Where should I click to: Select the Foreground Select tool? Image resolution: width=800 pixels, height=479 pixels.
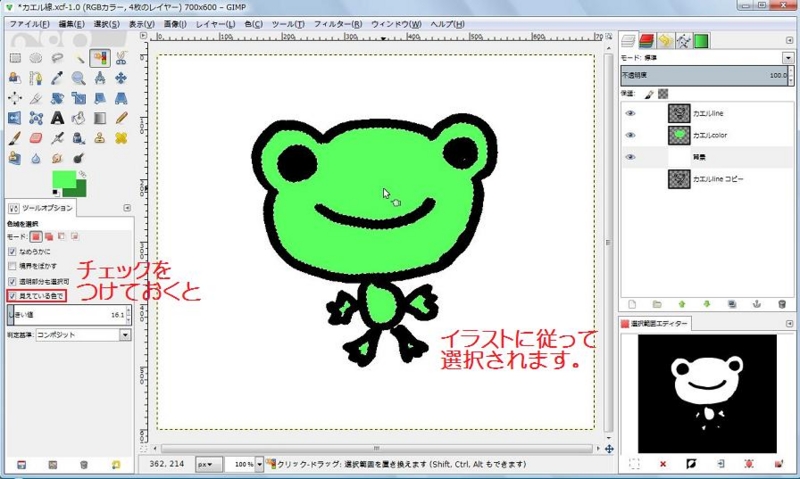click(x=15, y=78)
